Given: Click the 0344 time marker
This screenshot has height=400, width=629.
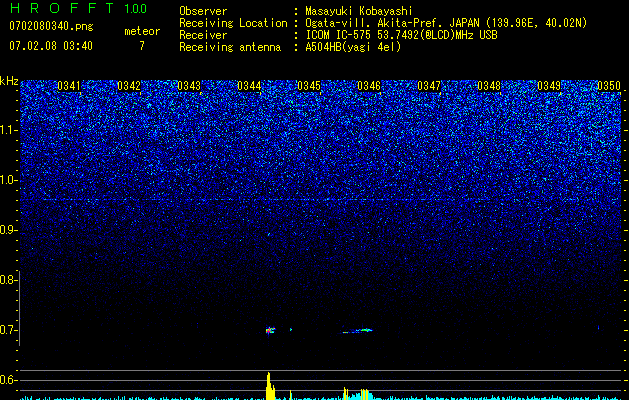Looking at the screenshot, I should pos(249,86).
